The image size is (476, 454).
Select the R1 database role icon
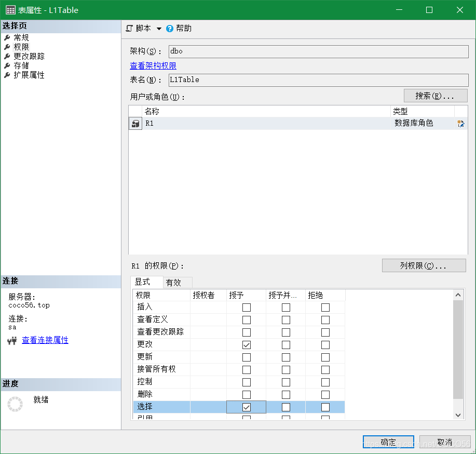pyautogui.click(x=135, y=123)
